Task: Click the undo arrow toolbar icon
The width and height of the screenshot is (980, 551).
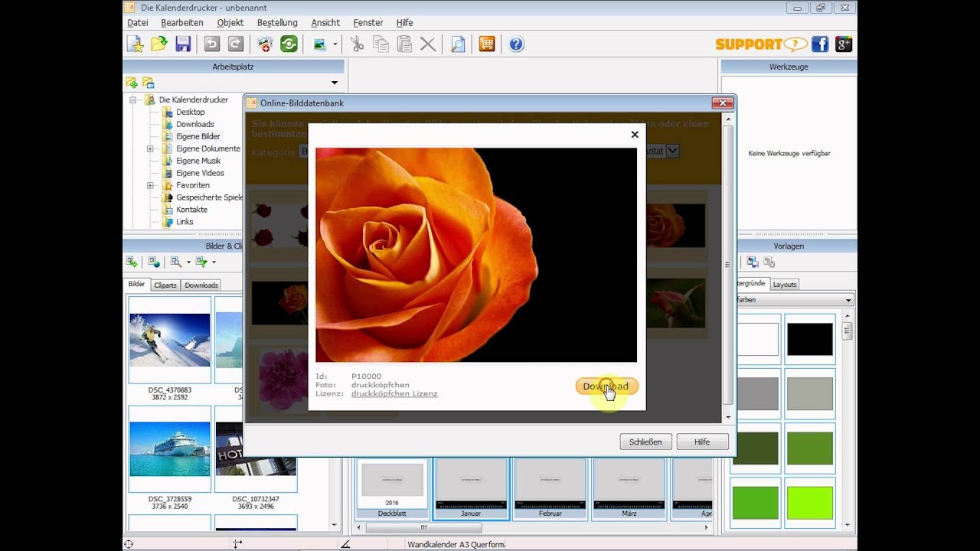Action: pyautogui.click(x=212, y=44)
